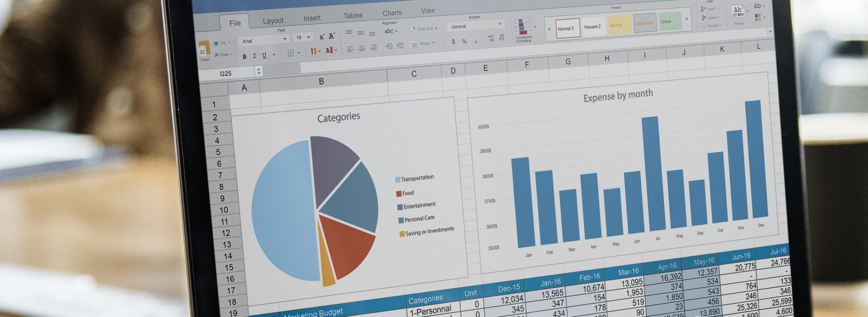Image resolution: width=868 pixels, height=317 pixels.
Task: Open the font size 16 dropdown
Action: (309, 37)
